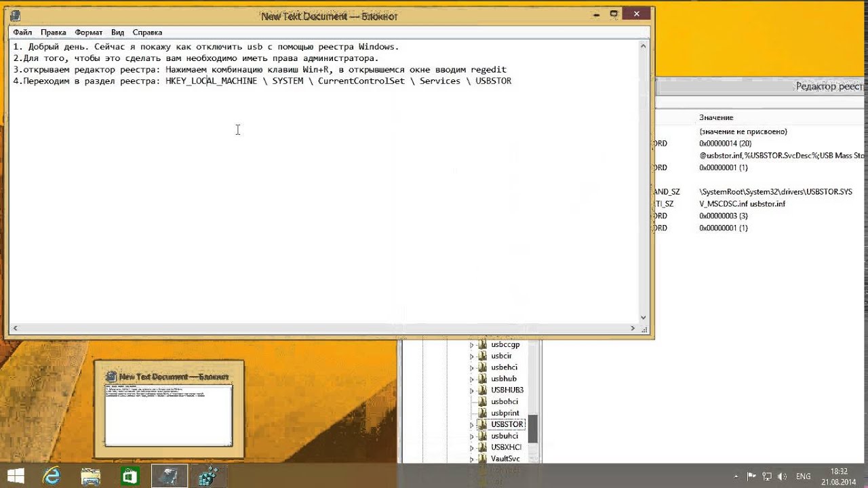868x488 pixels.
Task: Expand the usbcir registry key
Action: point(472,356)
